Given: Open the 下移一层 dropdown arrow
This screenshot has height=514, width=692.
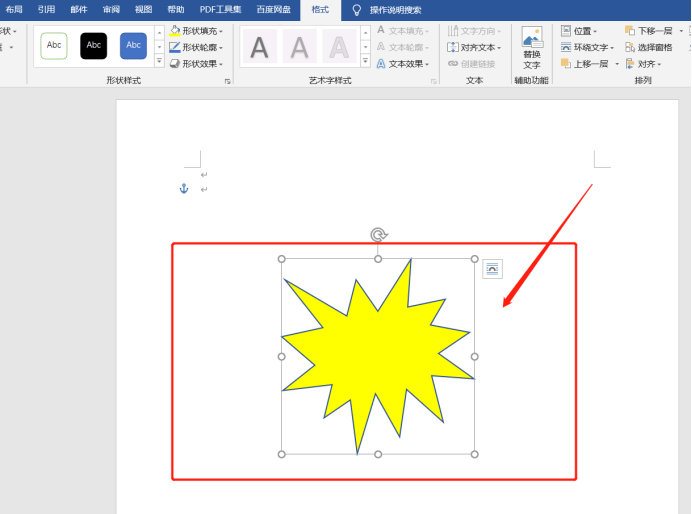Looking at the screenshot, I should point(681,31).
